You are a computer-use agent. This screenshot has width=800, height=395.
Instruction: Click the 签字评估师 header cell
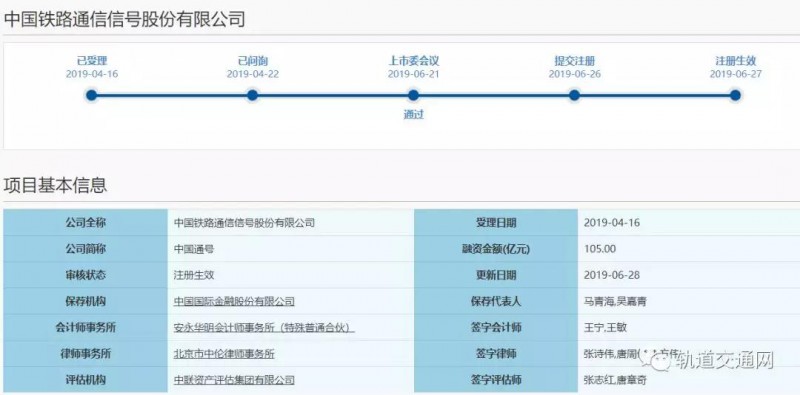[496, 380]
